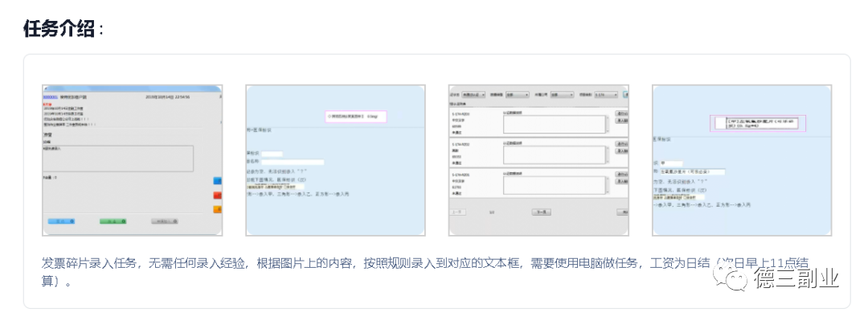
Task: Click the 下一页 next page button
Action: pyautogui.click(x=542, y=212)
